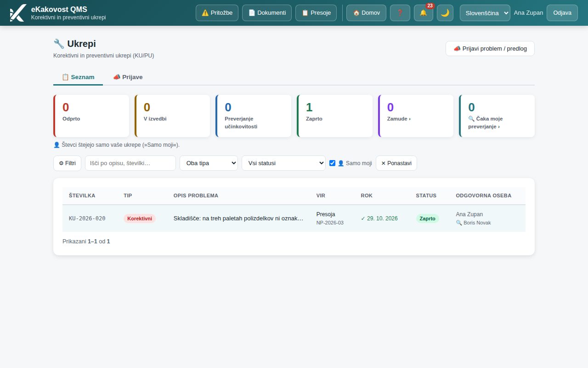This screenshot has width=588, height=368.
Task: Click the Zaprto status badge in the row
Action: [428, 218]
